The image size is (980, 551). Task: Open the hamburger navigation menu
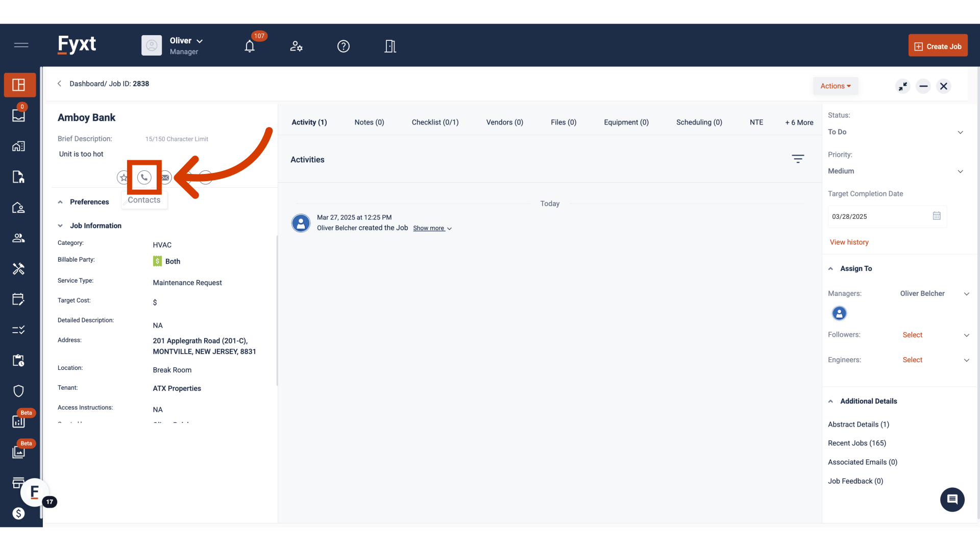[x=21, y=45]
